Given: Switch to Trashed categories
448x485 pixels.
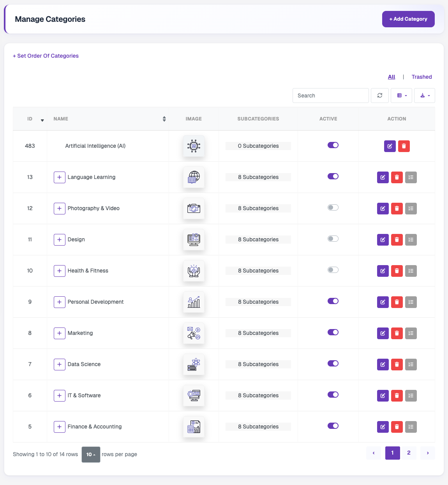Looking at the screenshot, I should tap(422, 77).
